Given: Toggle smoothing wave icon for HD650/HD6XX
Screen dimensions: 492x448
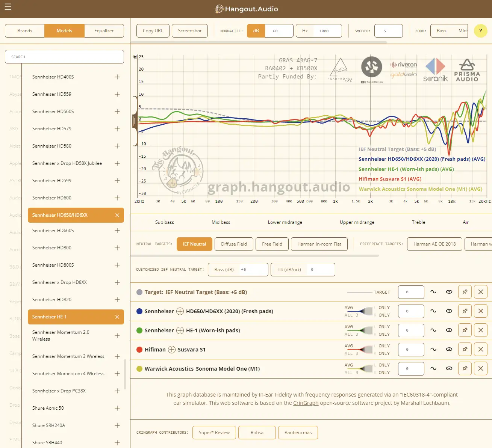Looking at the screenshot, I should pyautogui.click(x=433, y=311).
